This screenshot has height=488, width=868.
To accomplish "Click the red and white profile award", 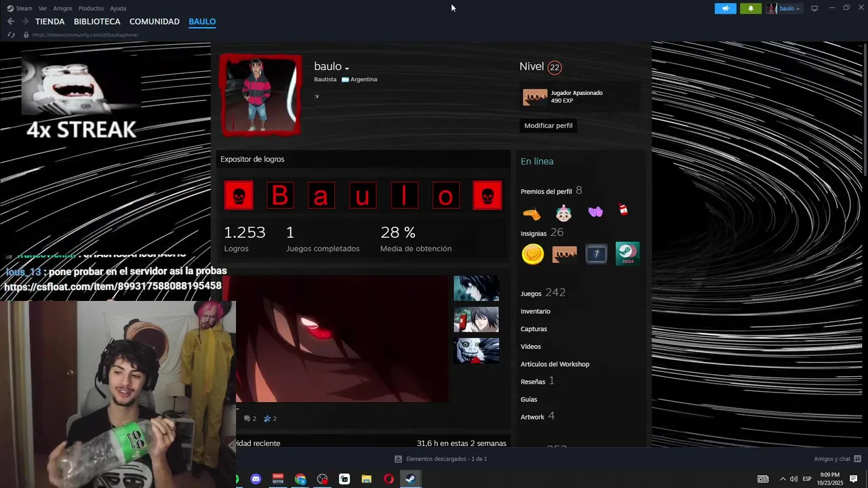I will [624, 210].
